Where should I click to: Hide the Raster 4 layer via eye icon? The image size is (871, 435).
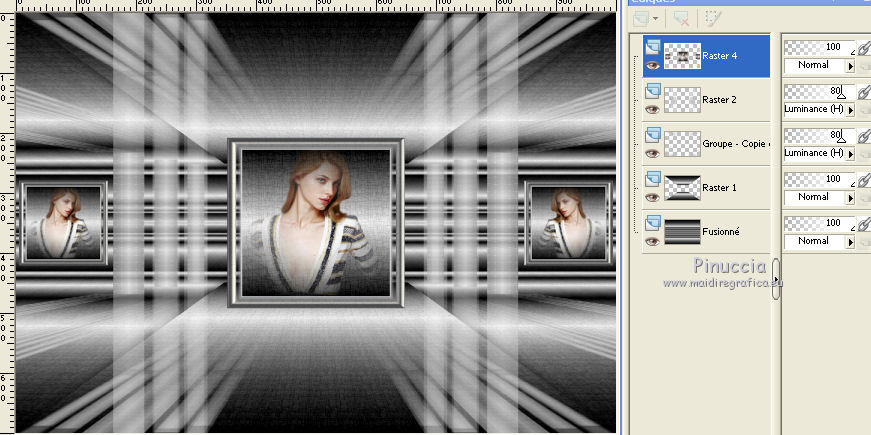coord(653,66)
